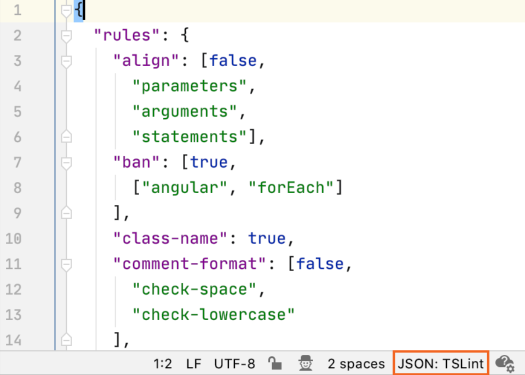Screen dimensions: 525x375
Task: Click the true value on line 10
Action: pyautogui.click(x=267, y=238)
